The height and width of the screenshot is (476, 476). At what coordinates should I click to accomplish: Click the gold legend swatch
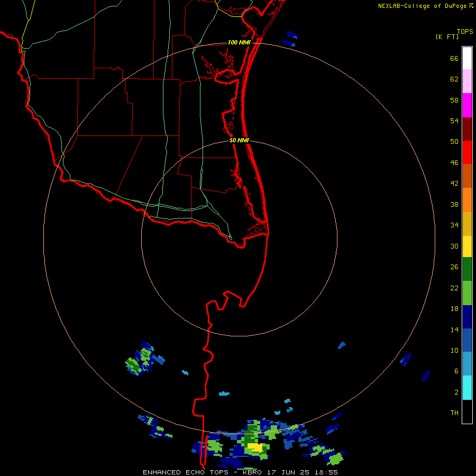click(x=467, y=224)
